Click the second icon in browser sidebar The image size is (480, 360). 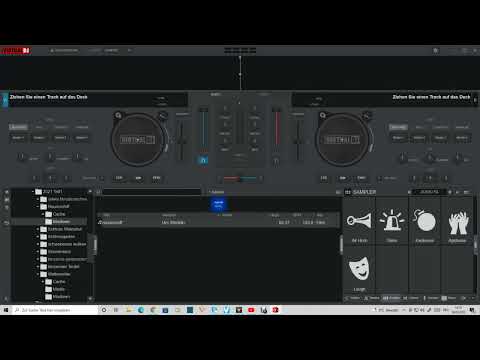(x=6, y=200)
